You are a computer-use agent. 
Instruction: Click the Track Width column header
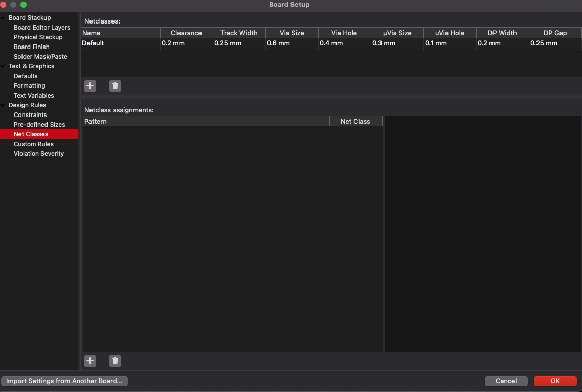(239, 33)
